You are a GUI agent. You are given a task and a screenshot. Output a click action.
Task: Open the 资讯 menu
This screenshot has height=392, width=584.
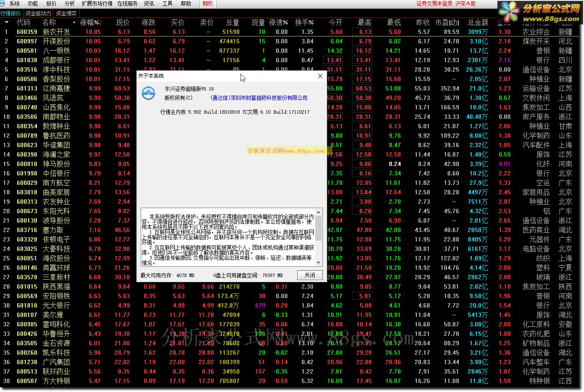pyautogui.click(x=149, y=3)
